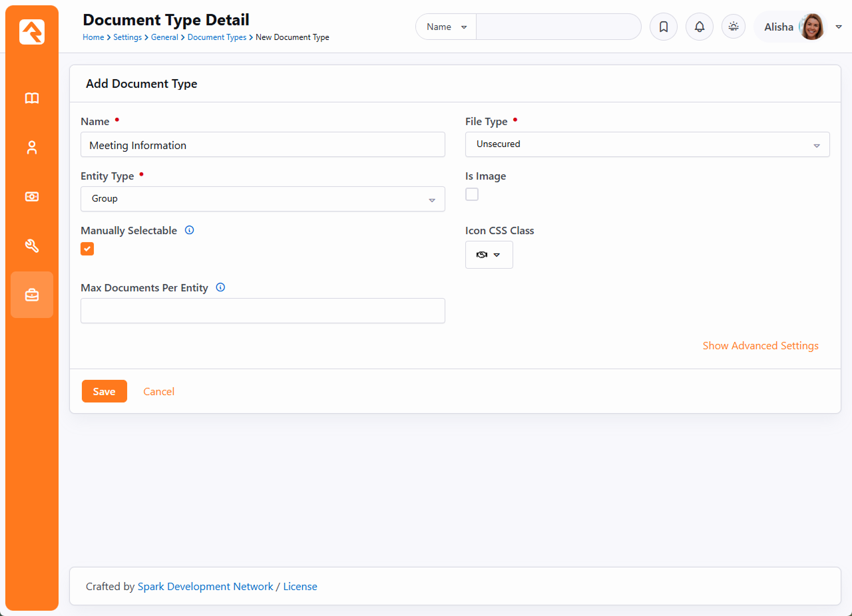This screenshot has width=852, height=616.
Task: Open the People icon in sidebar
Action: (x=32, y=148)
